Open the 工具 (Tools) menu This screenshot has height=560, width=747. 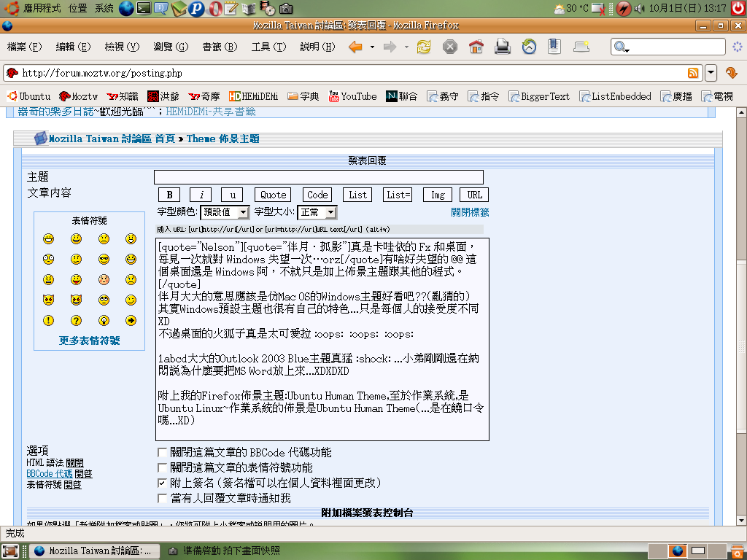269,47
